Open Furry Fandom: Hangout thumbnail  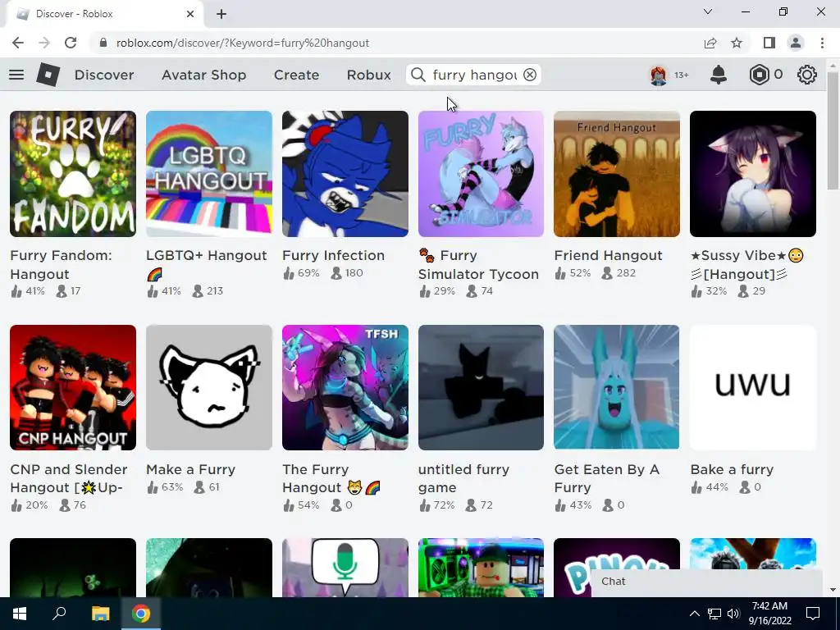[73, 174]
